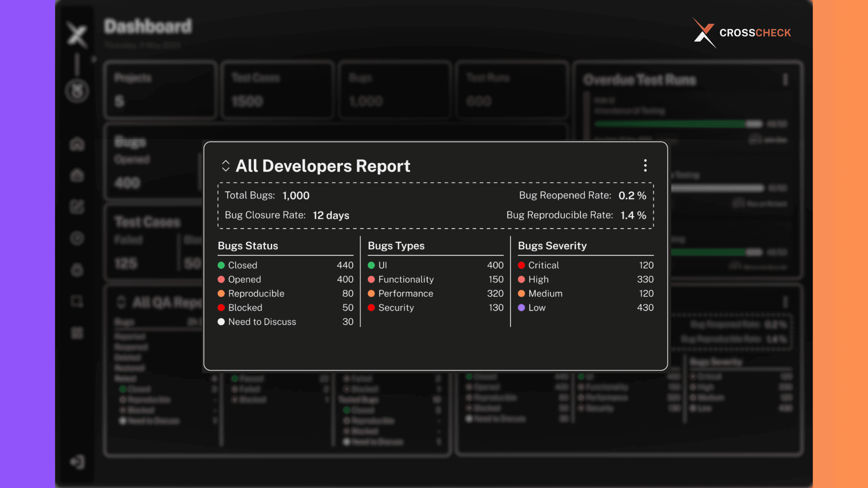Select the Critical severity row
Image resolution: width=868 pixels, height=488 pixels.
point(586,265)
